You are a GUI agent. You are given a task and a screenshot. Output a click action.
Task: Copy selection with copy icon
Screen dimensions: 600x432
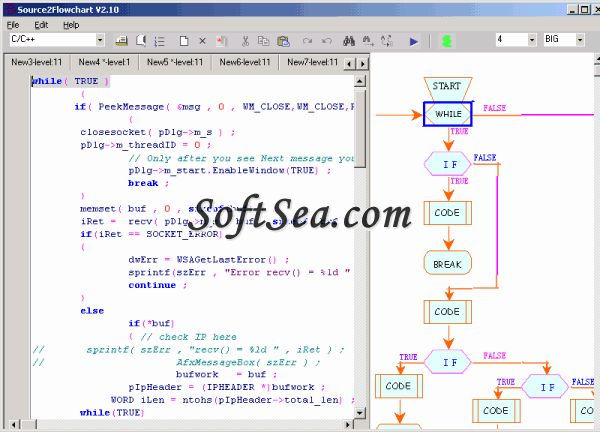pyautogui.click(x=263, y=41)
